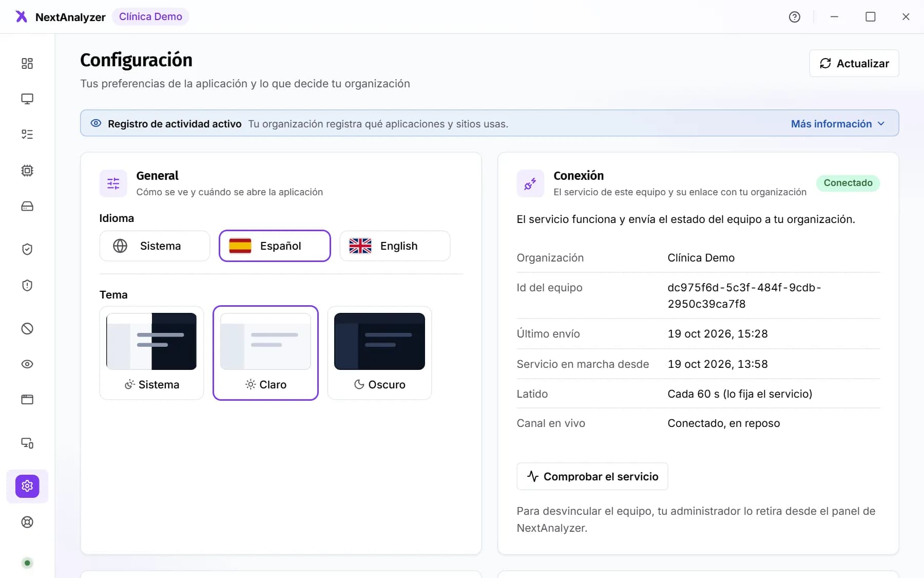This screenshot has height=578, width=924.
Task: Choose the Claro light theme
Action: click(265, 353)
